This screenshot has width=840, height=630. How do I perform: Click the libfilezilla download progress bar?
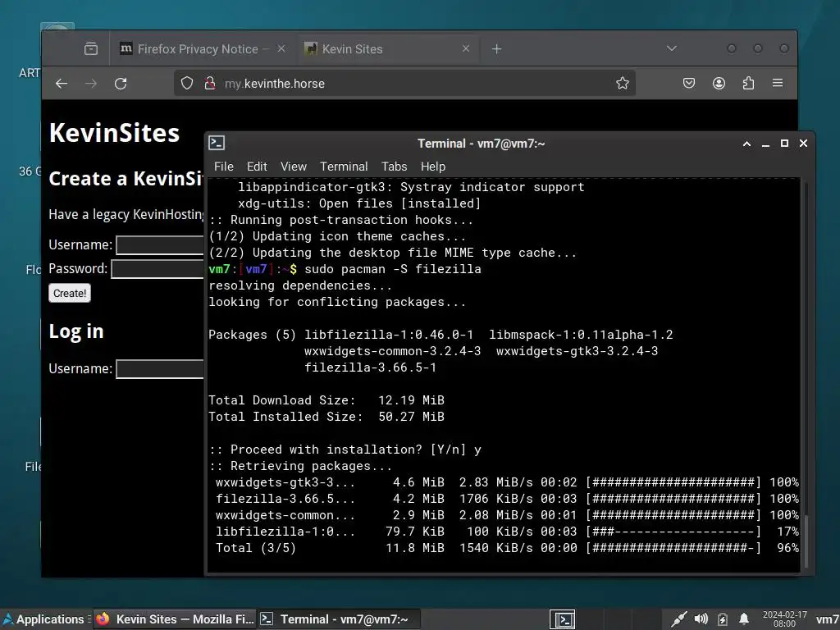tap(673, 532)
